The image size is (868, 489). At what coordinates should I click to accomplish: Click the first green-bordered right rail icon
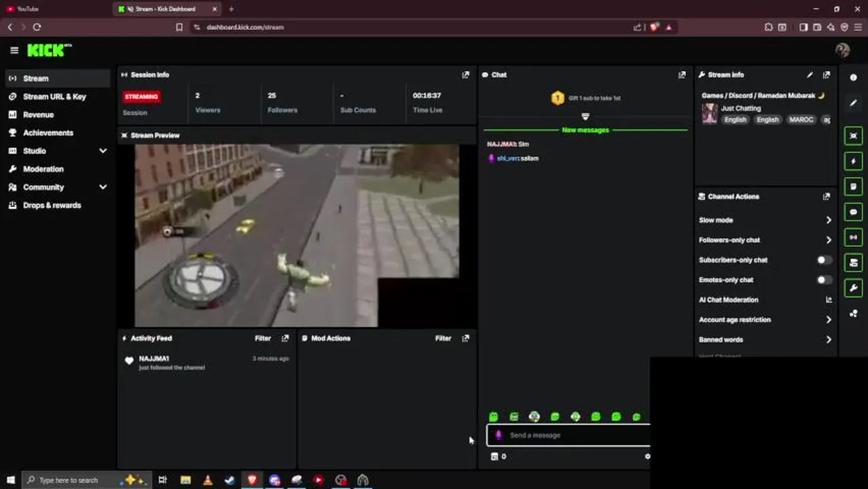[854, 136]
